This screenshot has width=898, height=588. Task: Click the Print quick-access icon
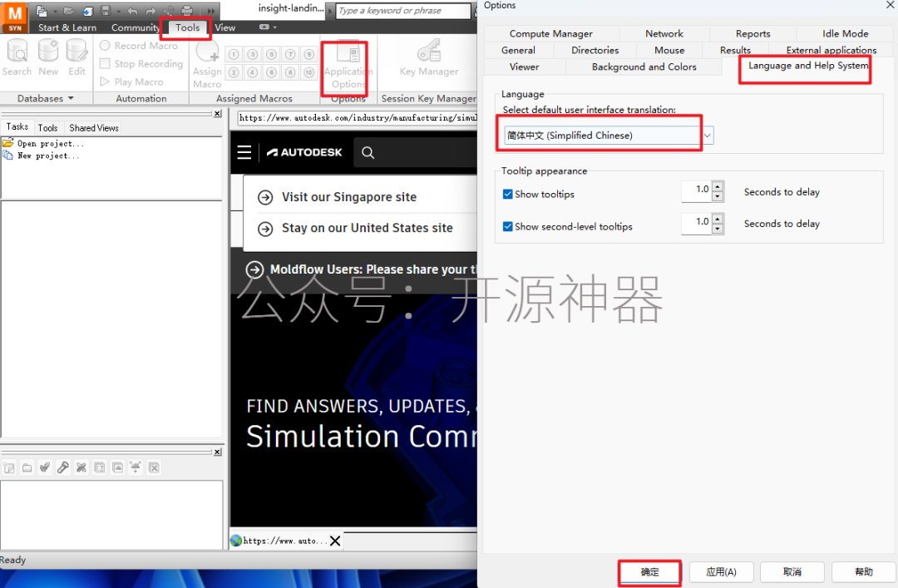[187, 11]
